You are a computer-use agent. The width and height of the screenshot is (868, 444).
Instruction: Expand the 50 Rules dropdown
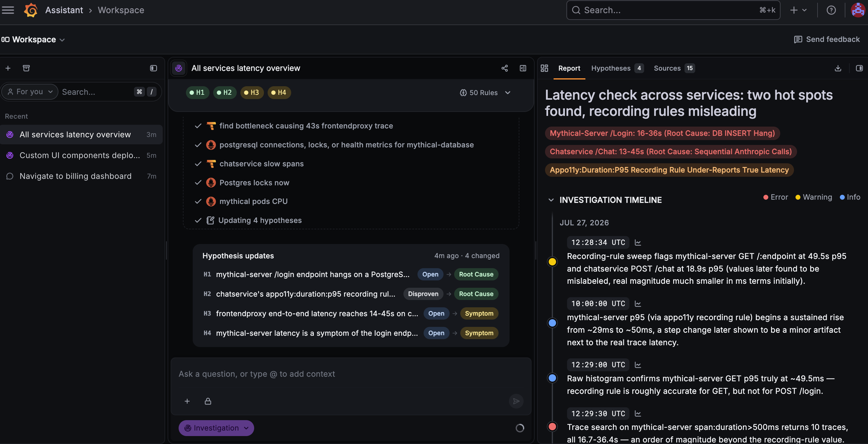pyautogui.click(x=485, y=93)
